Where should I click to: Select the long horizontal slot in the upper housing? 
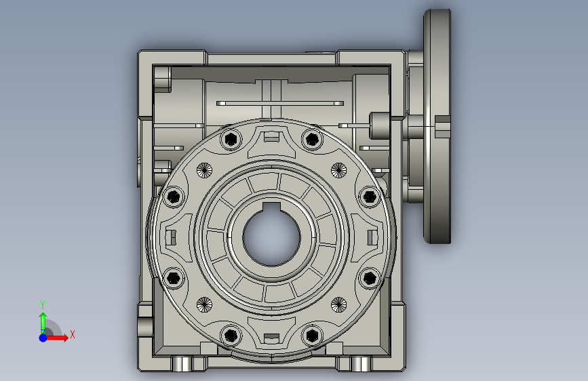[x=279, y=103]
